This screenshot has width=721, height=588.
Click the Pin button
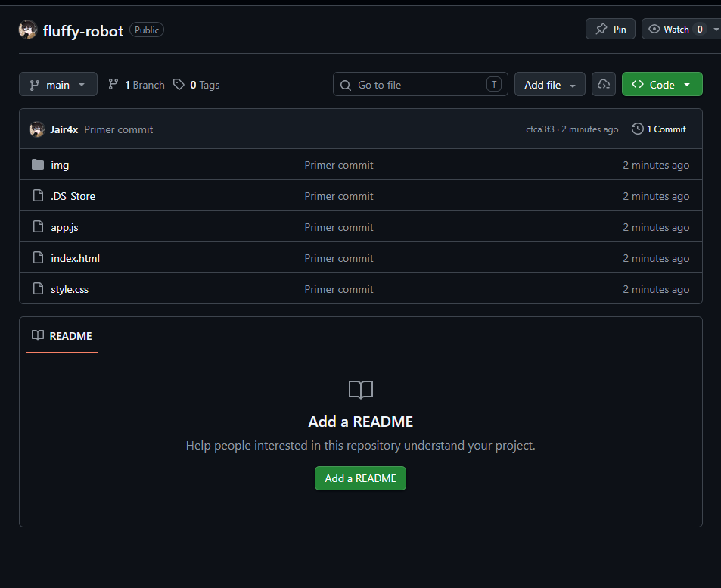[x=611, y=29]
